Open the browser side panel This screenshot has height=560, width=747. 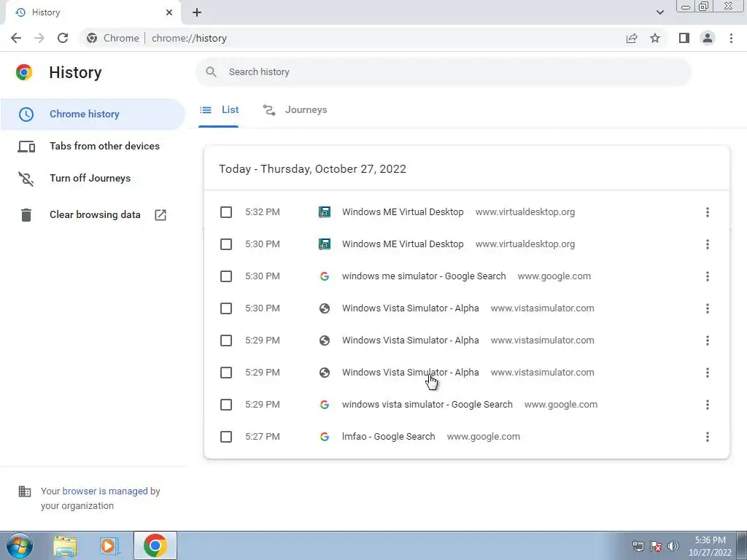click(x=684, y=38)
